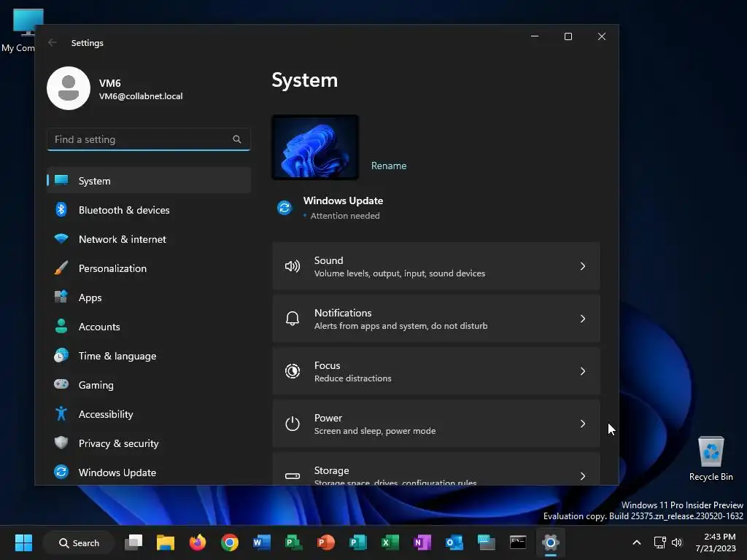The height and width of the screenshot is (560, 747).
Task: Click the Sound speaker icon
Action: coord(293,266)
